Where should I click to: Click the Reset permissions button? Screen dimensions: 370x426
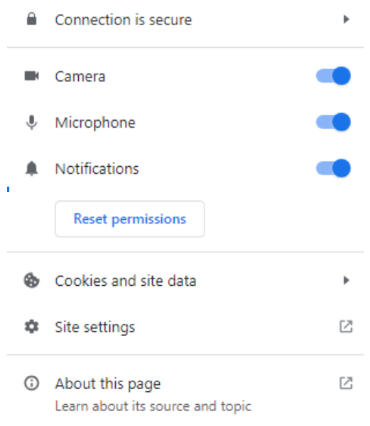pyautogui.click(x=130, y=219)
